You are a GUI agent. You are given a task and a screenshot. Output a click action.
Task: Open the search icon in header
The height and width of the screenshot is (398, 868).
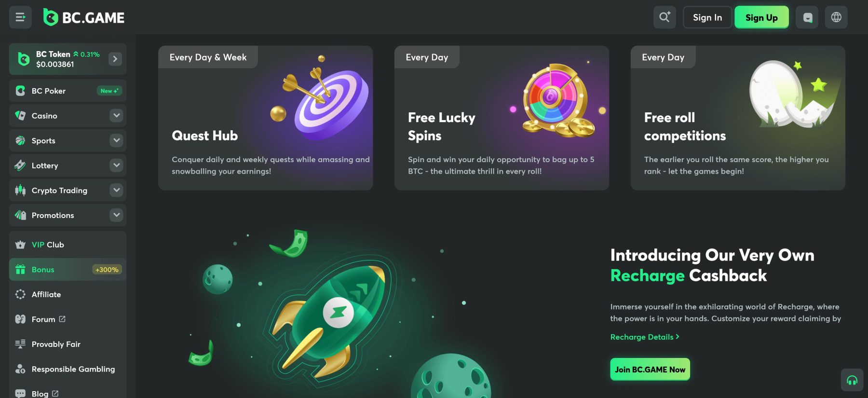coord(665,17)
